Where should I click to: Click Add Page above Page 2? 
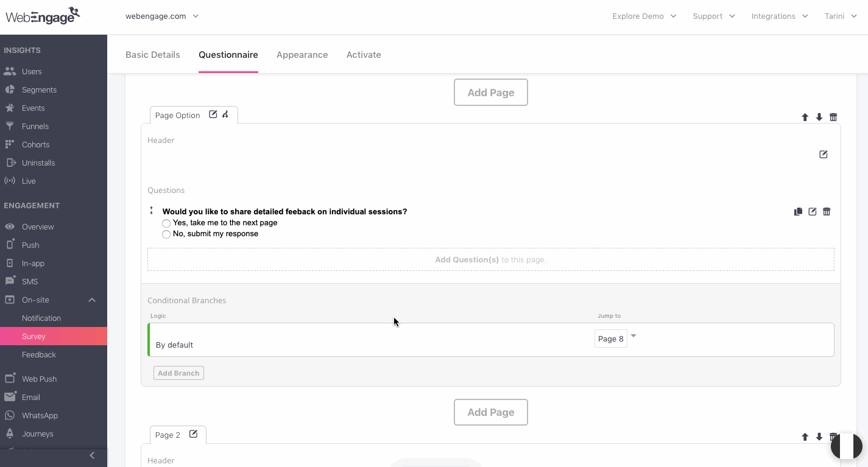491,412
